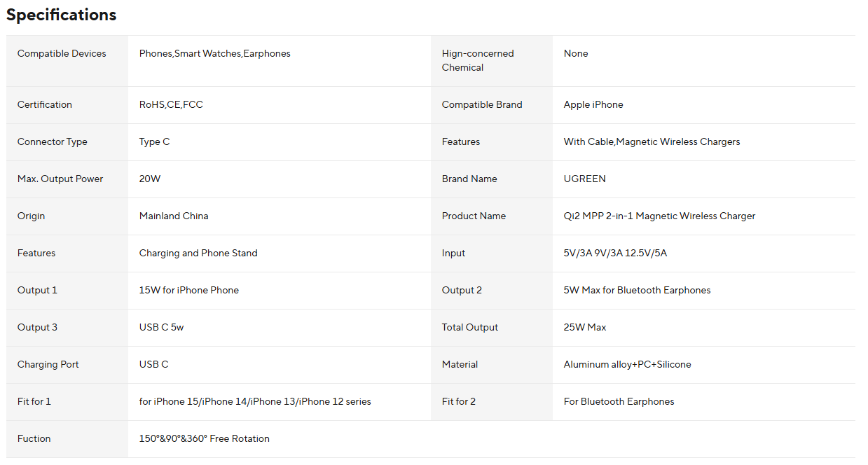Select the 25W Max total output value
Screen dimensions: 868x465
click(x=585, y=327)
